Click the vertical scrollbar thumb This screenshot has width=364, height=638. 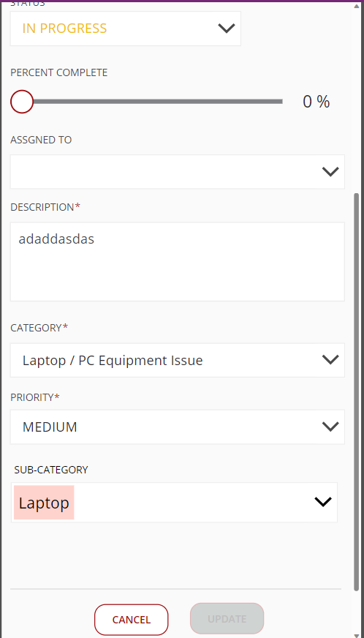click(x=357, y=390)
